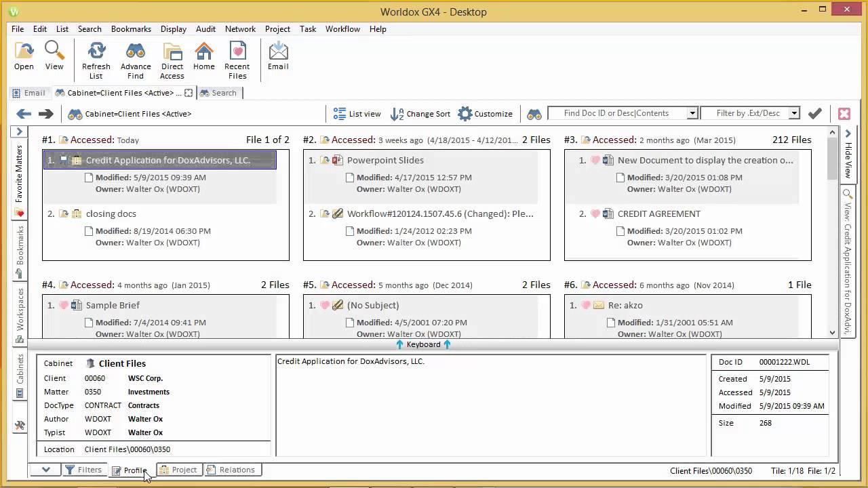This screenshot has width=868, height=488.
Task: Click the Open toolbar icon
Action: (x=24, y=56)
